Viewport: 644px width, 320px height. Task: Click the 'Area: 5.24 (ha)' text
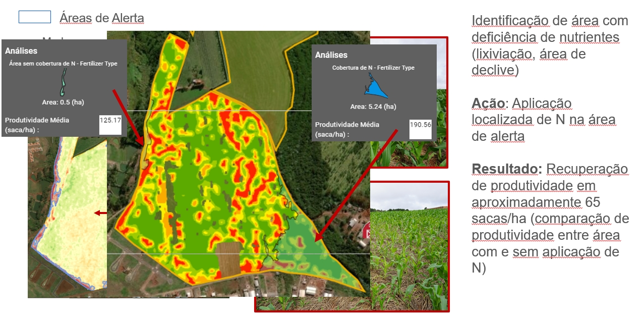pos(373,106)
